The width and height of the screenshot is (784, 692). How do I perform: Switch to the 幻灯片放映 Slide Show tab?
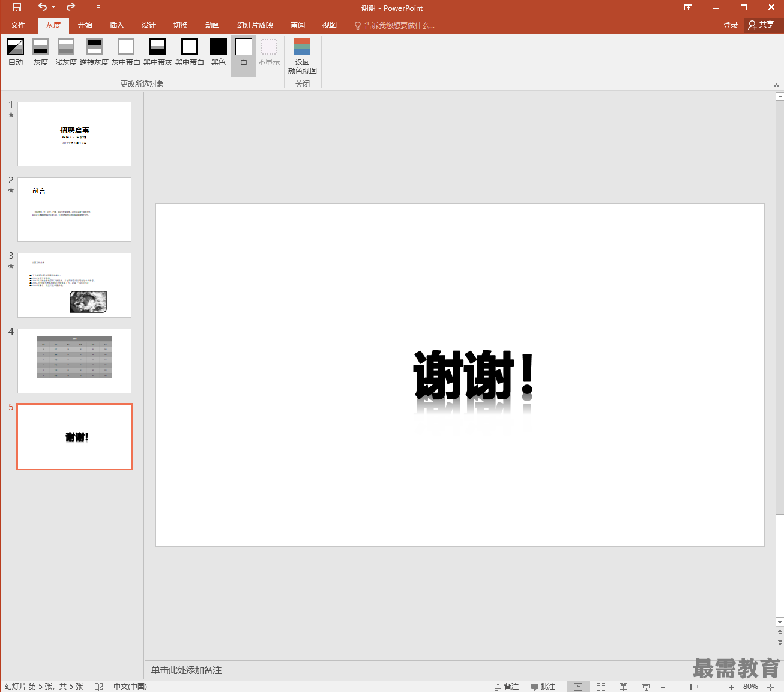tap(255, 25)
